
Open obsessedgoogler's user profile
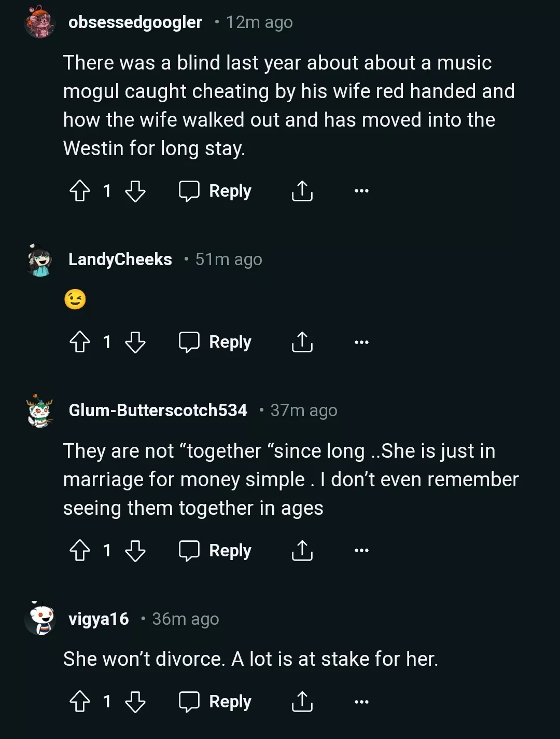click(135, 22)
